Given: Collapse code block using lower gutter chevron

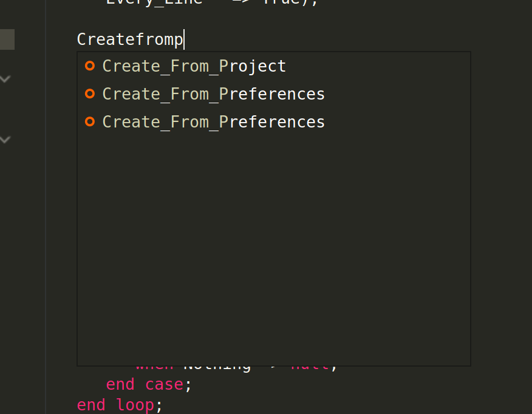Looking at the screenshot, I should [5, 140].
